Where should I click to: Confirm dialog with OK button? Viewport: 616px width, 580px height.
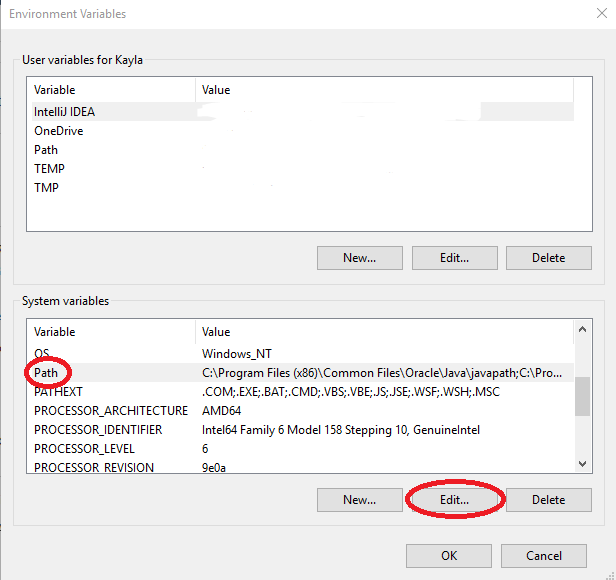[x=449, y=555]
